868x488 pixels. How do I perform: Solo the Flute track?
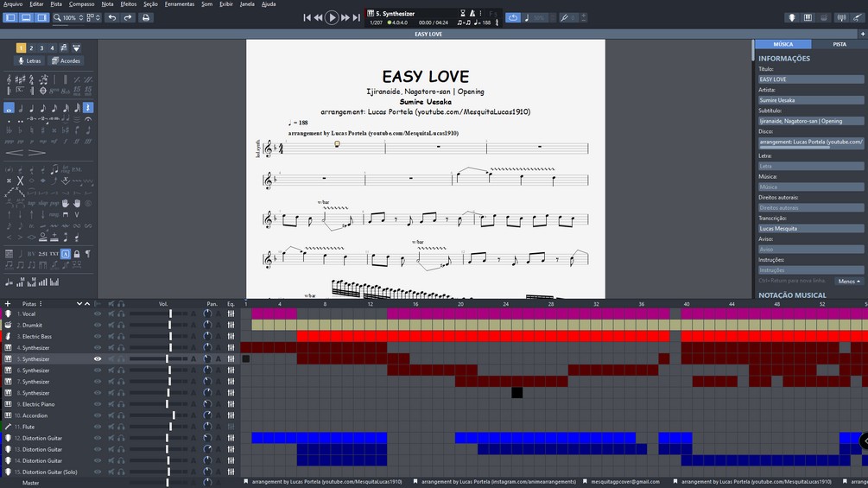(x=121, y=427)
